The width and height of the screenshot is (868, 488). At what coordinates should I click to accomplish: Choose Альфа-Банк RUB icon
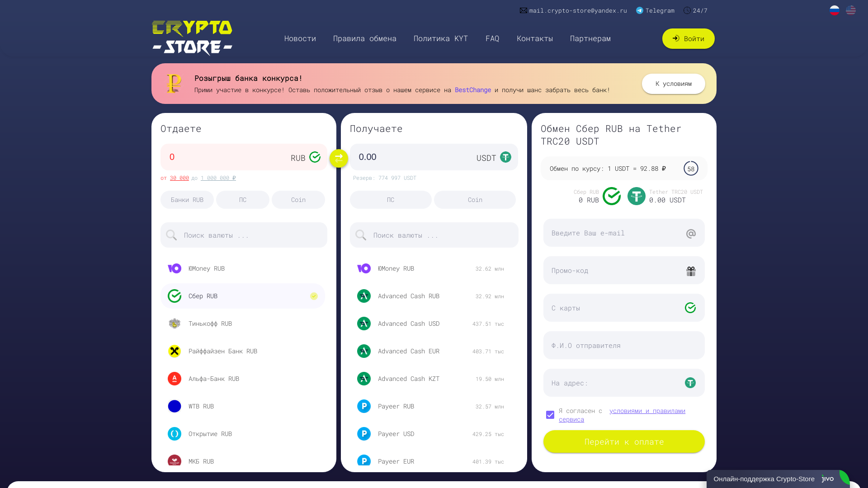coord(175,379)
